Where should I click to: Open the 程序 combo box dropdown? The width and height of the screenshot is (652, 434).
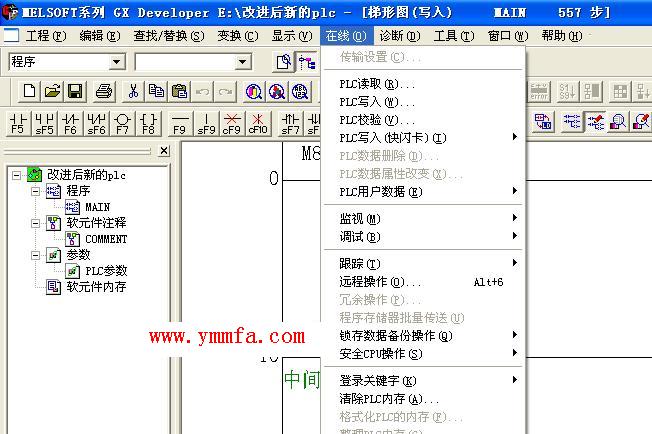pos(117,62)
